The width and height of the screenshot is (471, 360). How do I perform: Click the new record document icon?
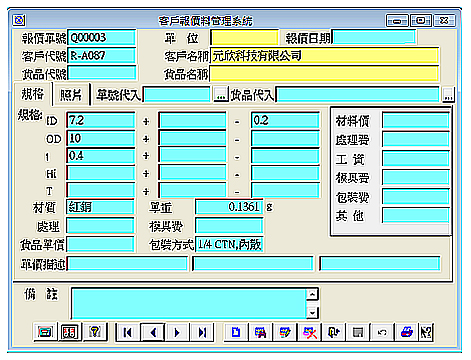click(236, 332)
